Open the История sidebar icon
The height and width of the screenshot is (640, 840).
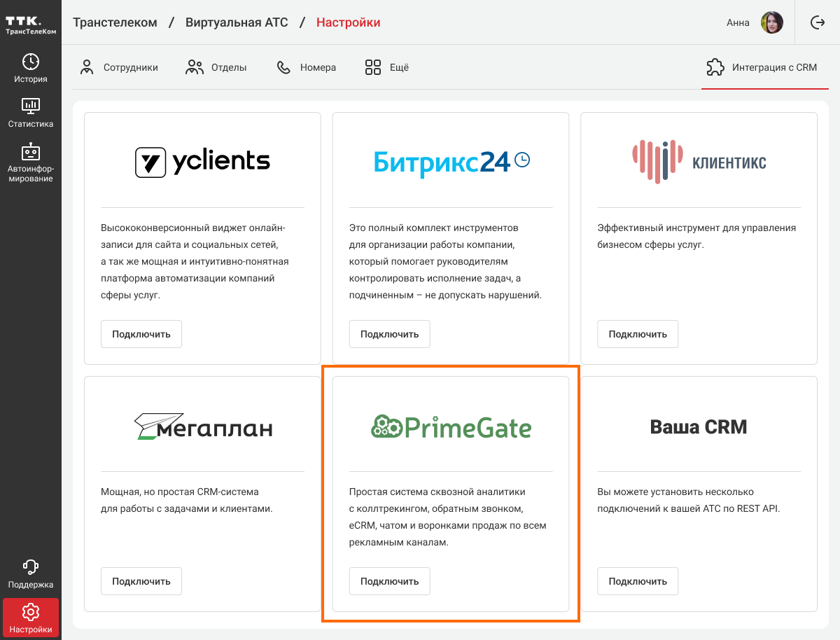pos(30,62)
